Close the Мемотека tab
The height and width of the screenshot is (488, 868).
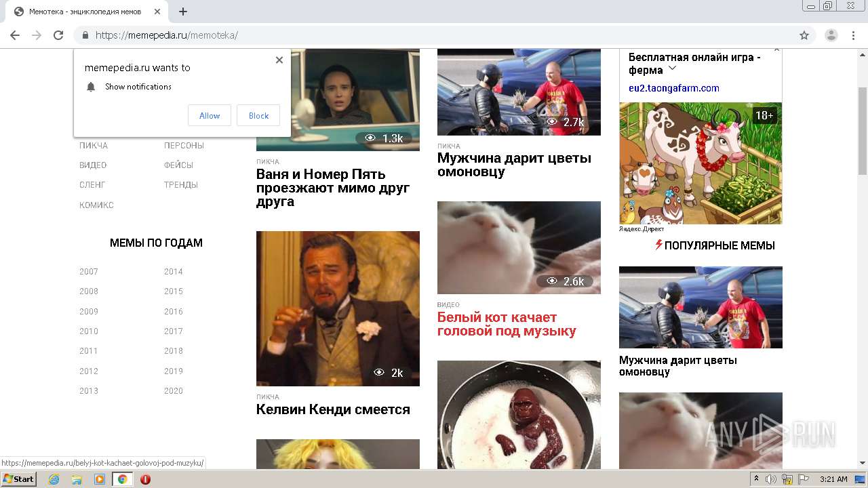158,12
